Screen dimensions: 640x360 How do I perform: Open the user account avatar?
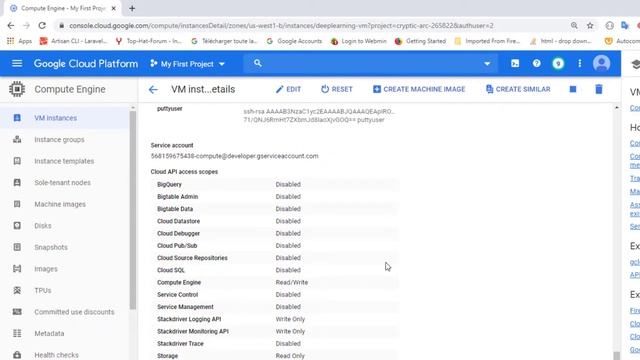pyautogui.click(x=601, y=63)
